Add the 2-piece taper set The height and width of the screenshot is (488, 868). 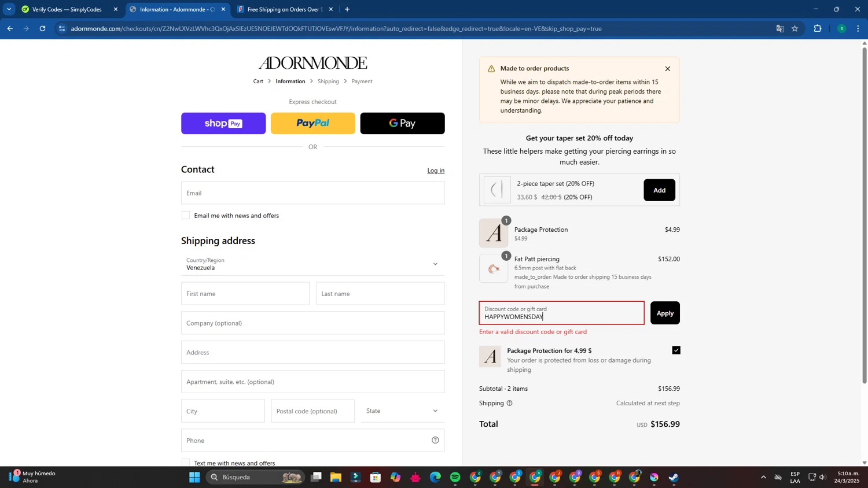(659, 190)
